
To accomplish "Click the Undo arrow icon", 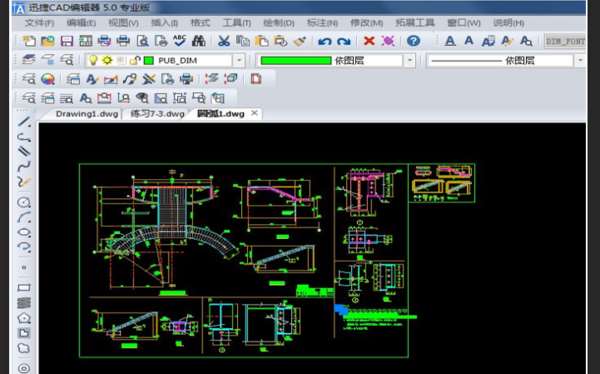I will (324, 41).
